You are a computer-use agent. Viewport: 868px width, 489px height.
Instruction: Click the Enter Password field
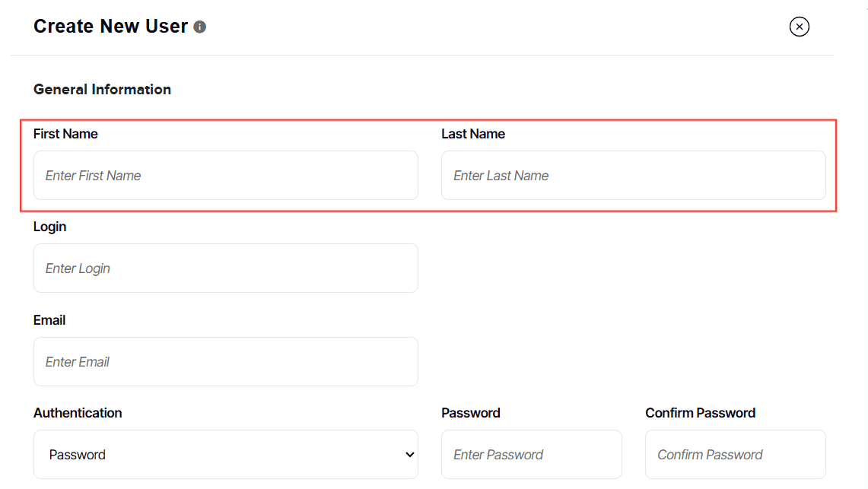pos(531,455)
